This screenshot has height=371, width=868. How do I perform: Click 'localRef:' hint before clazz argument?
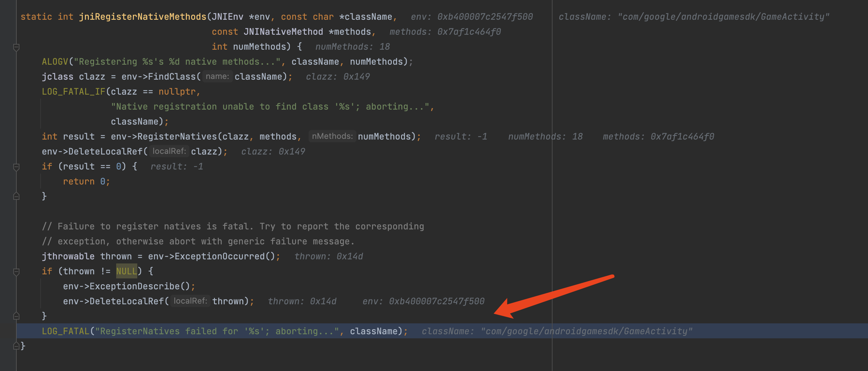(x=169, y=151)
